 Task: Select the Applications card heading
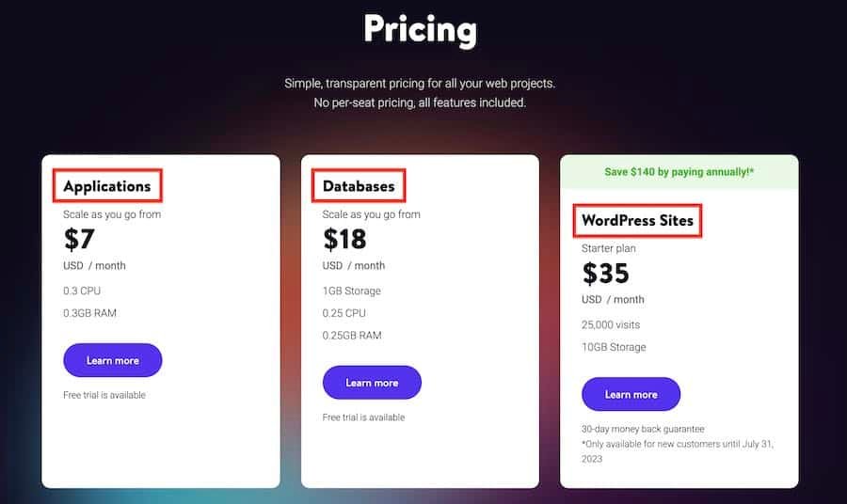(x=107, y=186)
